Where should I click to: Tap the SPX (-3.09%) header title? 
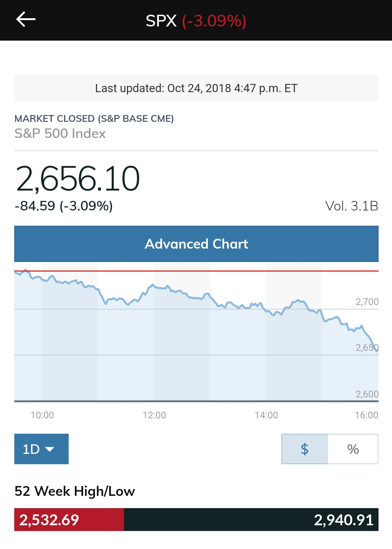coord(196,21)
